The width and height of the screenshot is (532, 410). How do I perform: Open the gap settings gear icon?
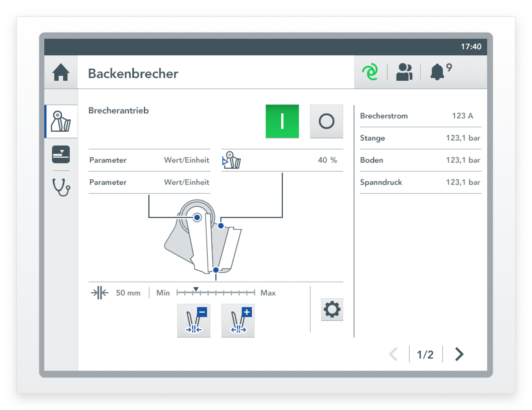pos(332,309)
